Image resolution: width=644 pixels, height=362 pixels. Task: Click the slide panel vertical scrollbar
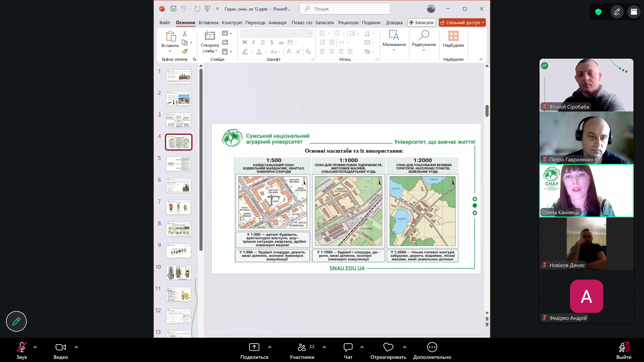[201, 160]
